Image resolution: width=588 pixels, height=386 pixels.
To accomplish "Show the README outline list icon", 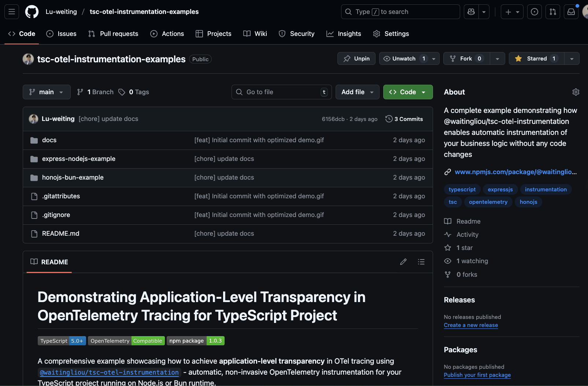I will click(x=421, y=262).
